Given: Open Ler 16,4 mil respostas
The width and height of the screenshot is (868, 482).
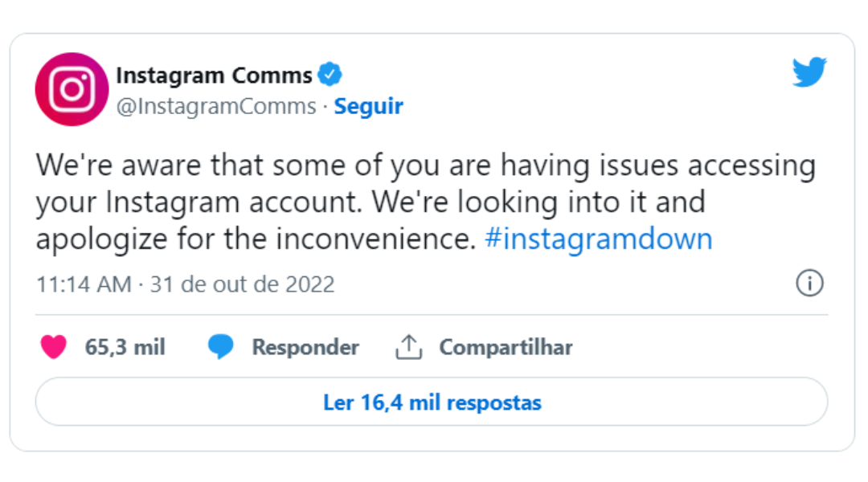Looking at the screenshot, I should pyautogui.click(x=432, y=402).
